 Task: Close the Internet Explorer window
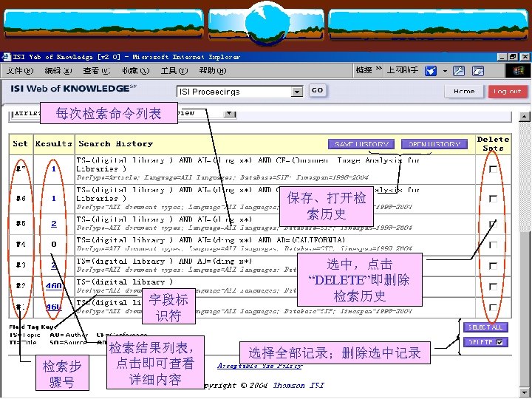(x=525, y=57)
